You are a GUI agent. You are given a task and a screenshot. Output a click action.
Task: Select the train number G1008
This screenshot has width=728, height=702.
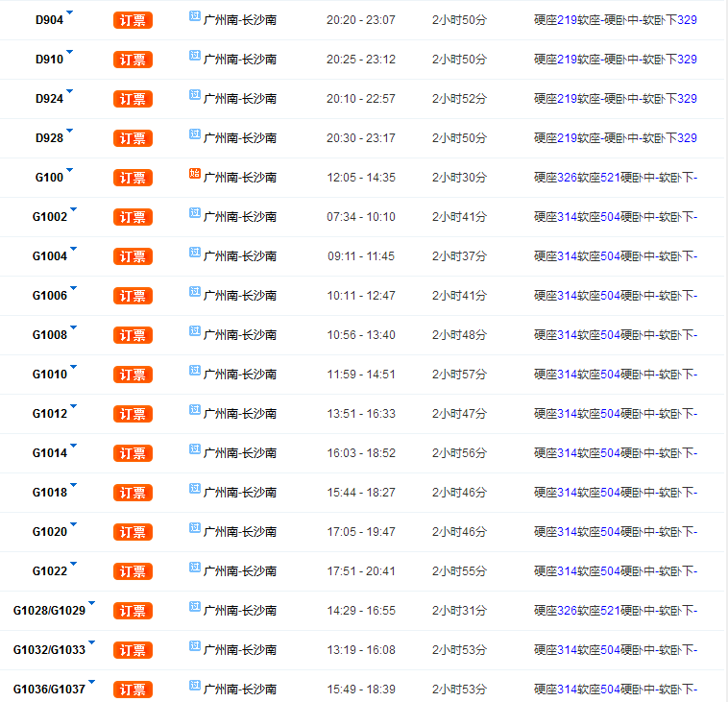pos(49,335)
